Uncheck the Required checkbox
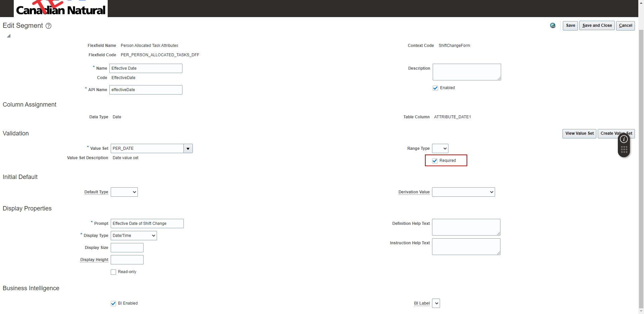The height and width of the screenshot is (314, 644). [435, 161]
